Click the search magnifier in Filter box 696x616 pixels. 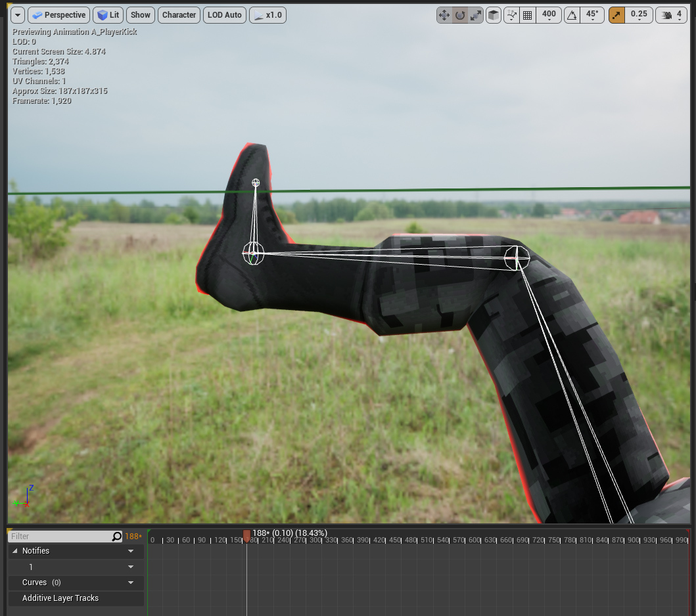tap(117, 537)
